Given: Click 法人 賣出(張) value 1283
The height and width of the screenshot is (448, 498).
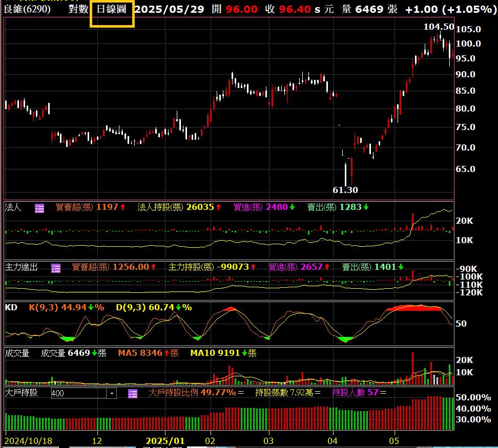Looking at the screenshot, I should click(x=350, y=207).
